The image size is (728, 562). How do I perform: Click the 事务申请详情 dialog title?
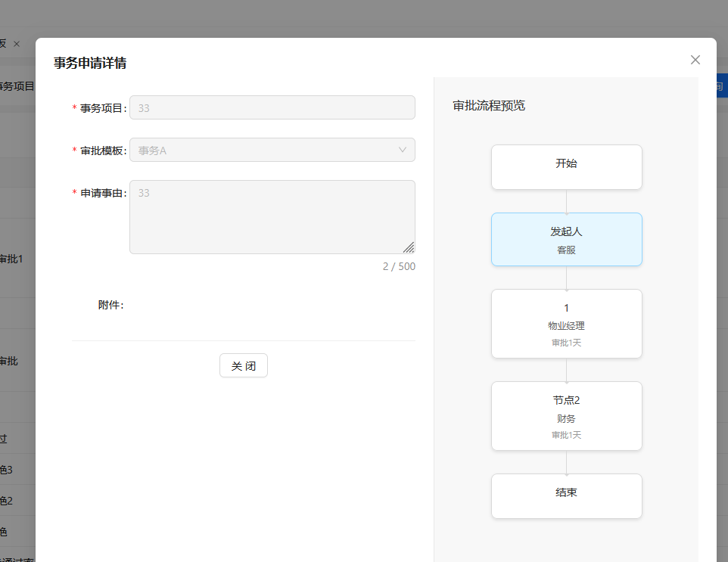click(x=90, y=63)
